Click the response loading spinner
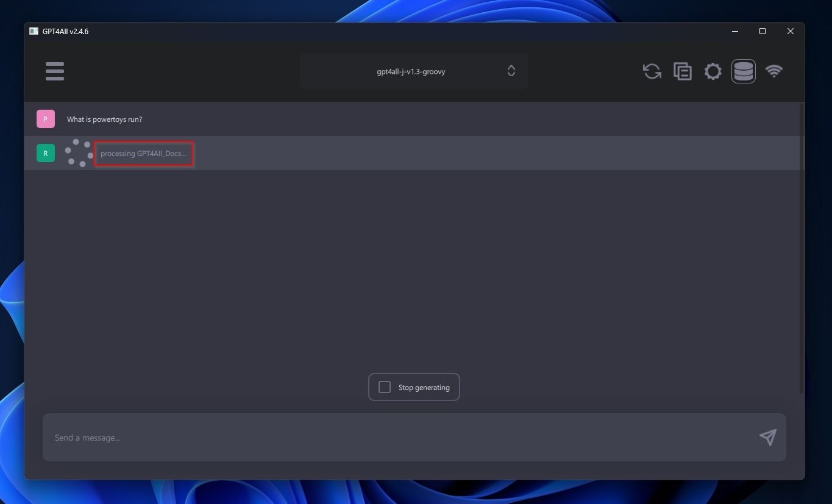832x504 pixels. click(79, 153)
